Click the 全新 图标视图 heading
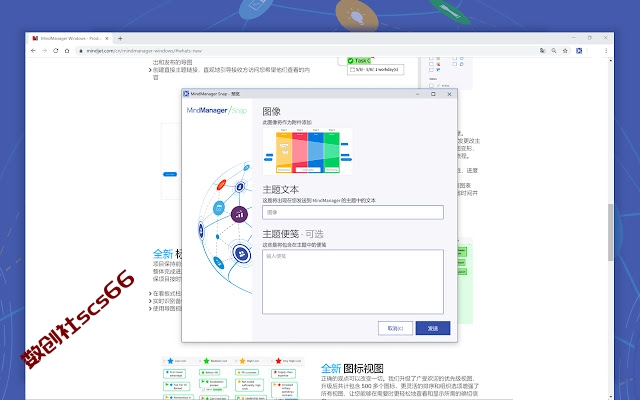Screen dimensions: 640x400 coord(352,369)
